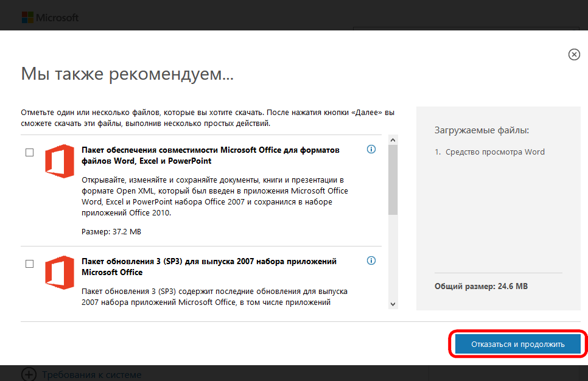The width and height of the screenshot is (588, 381).
Task: Select «Средство просмотра Word» in the download list
Action: 494,152
